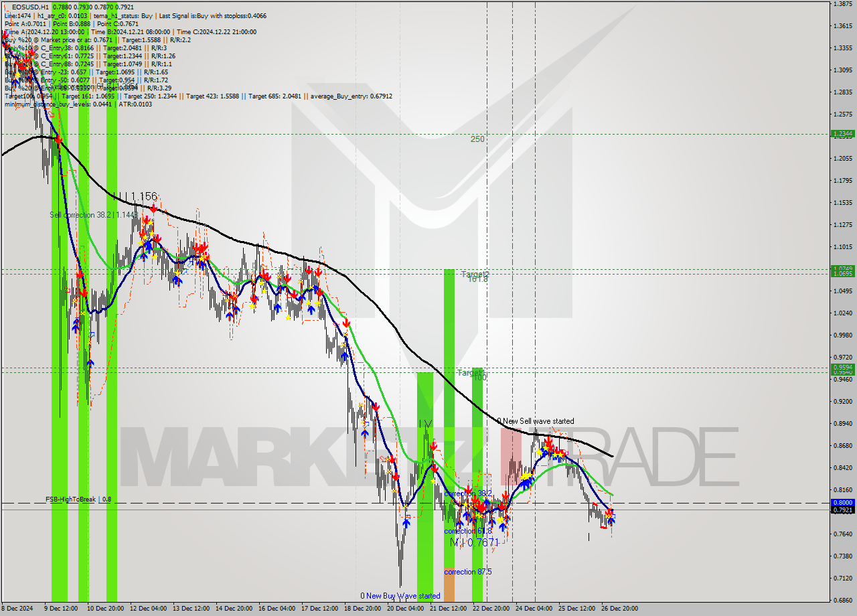Click the 0.9200 price axis value
Image resolution: width=857 pixels, height=616 pixels.
click(x=842, y=401)
